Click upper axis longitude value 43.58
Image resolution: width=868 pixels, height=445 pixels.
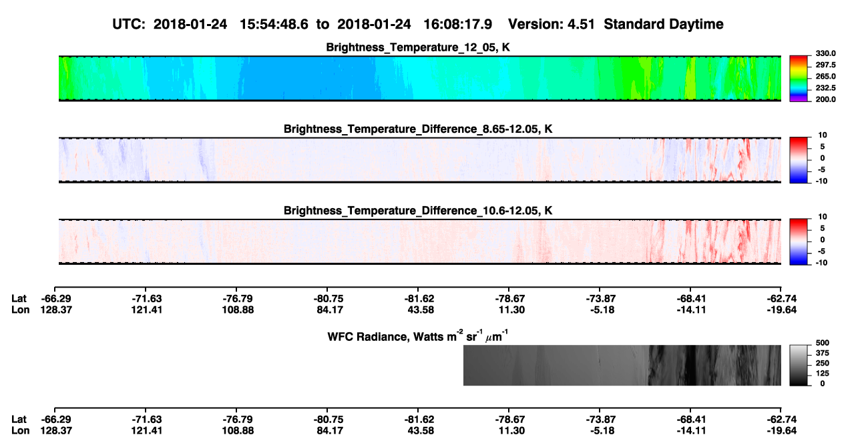click(x=418, y=310)
